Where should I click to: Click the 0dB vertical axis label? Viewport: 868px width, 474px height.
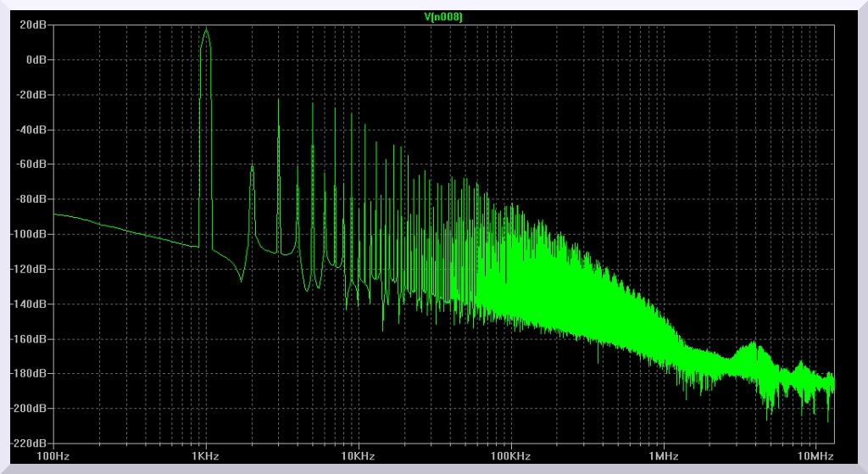pyautogui.click(x=38, y=60)
